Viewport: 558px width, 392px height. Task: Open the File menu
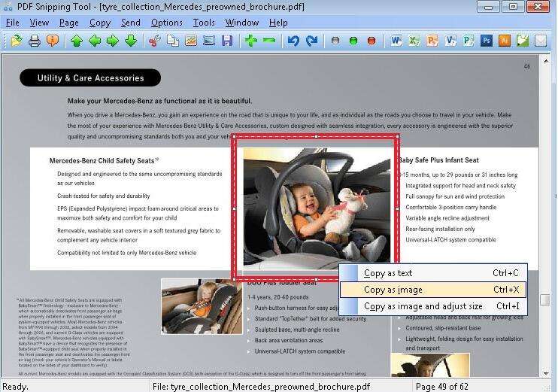[13, 23]
